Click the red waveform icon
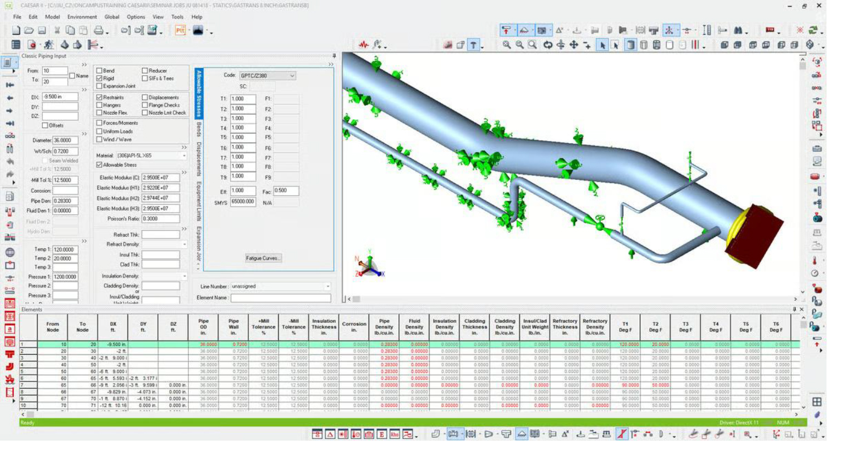 pyautogui.click(x=364, y=45)
